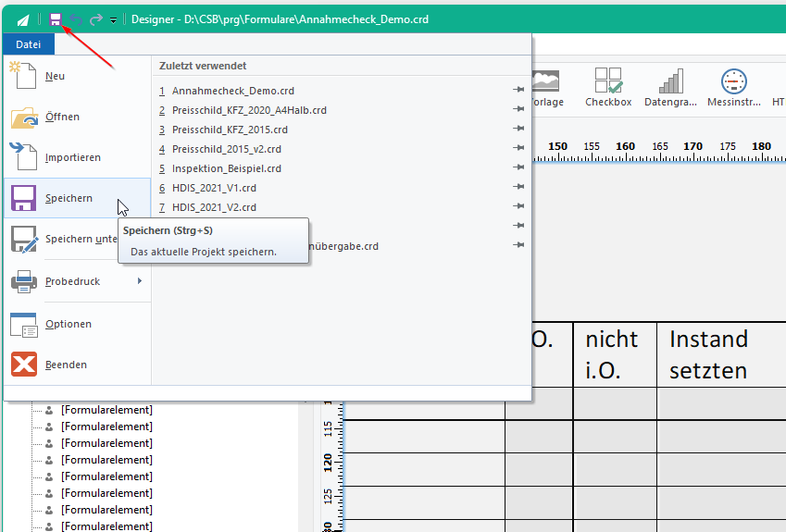Click the purple save icon in title bar
Screen dimensions: 786x532
56,19
